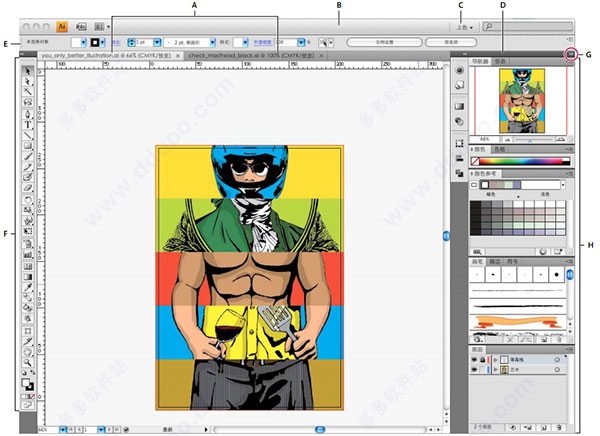Open the Brush Libraries menu icon
This screenshot has width=600, height=436.
point(478,339)
